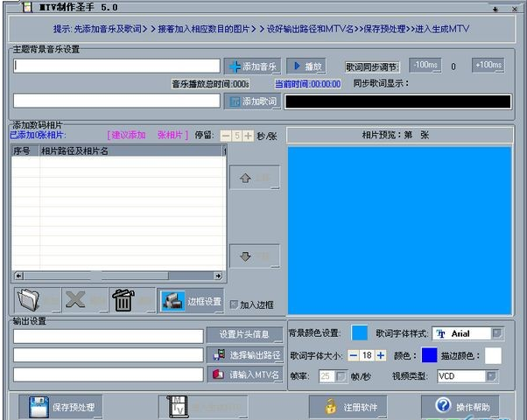Image resolution: width=527 pixels, height=420 pixels.
Task: Play the music with the 播放 button
Action: tap(306, 66)
